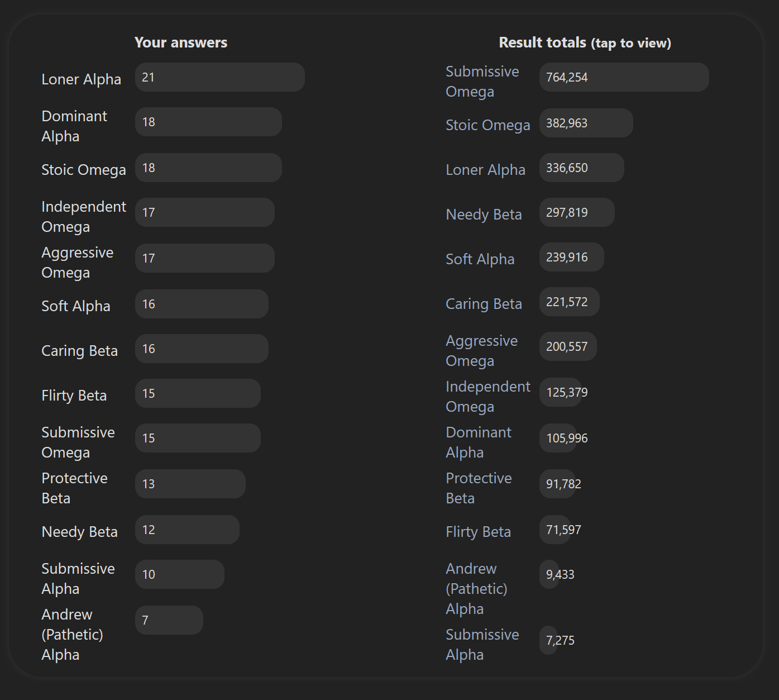Select the Soft Alpha label under Your answers
Image resolution: width=779 pixels, height=700 pixels.
[76, 306]
